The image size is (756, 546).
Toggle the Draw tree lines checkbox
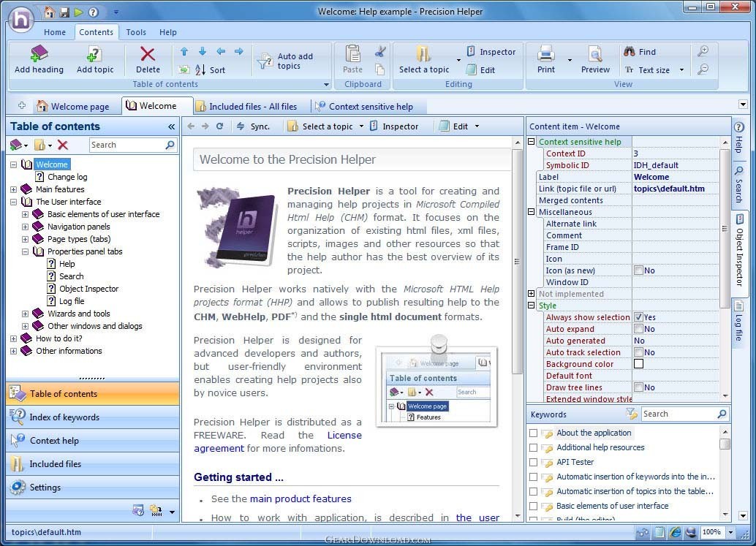[638, 387]
